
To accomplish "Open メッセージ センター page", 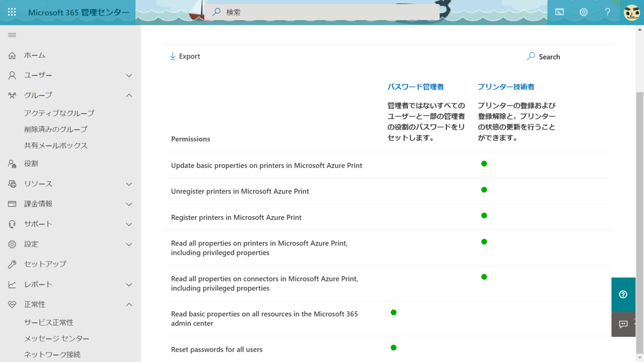I will click(57, 338).
